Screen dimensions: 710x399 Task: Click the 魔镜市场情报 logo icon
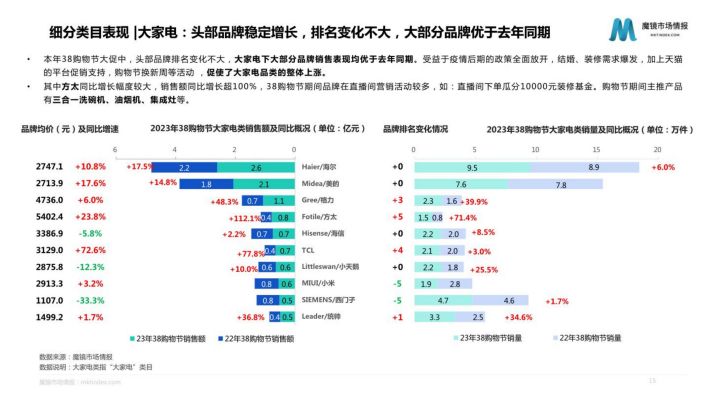tap(622, 30)
